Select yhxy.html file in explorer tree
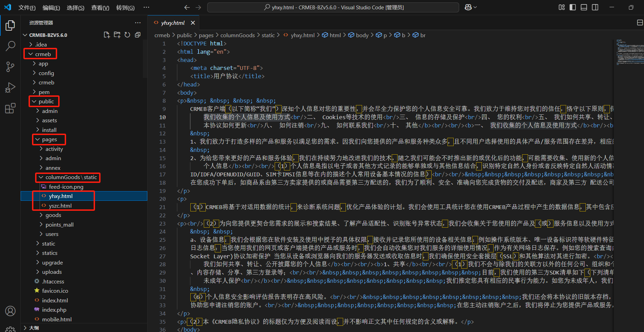 point(84,196)
